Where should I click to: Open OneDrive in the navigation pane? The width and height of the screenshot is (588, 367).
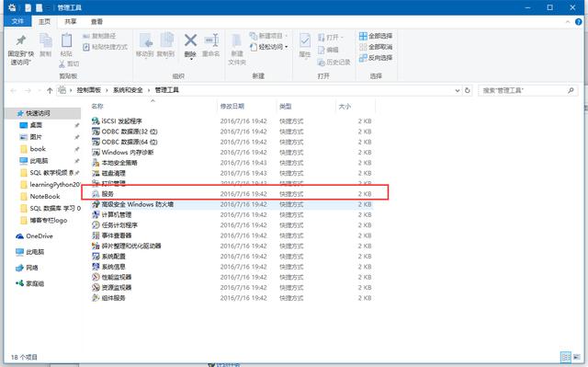tap(35, 236)
